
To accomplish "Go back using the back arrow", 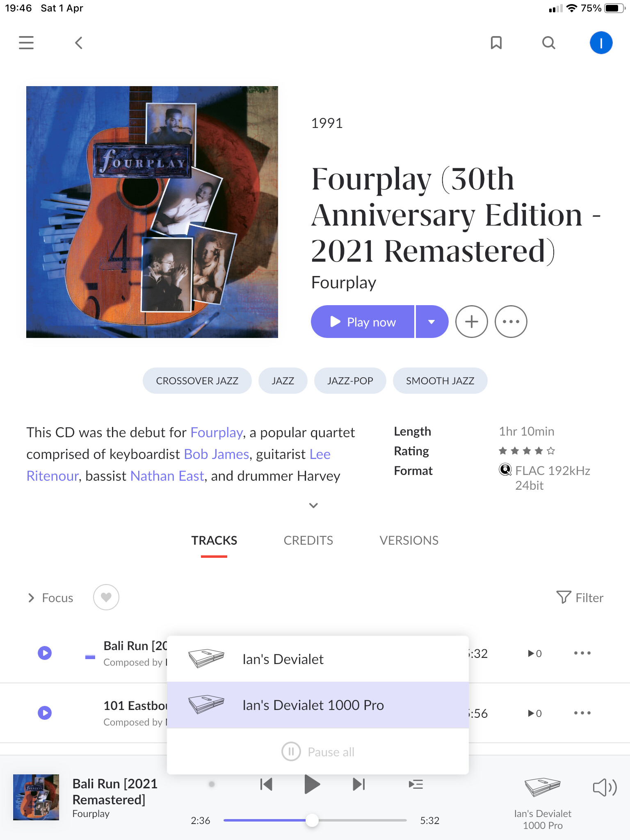I will pyautogui.click(x=79, y=43).
